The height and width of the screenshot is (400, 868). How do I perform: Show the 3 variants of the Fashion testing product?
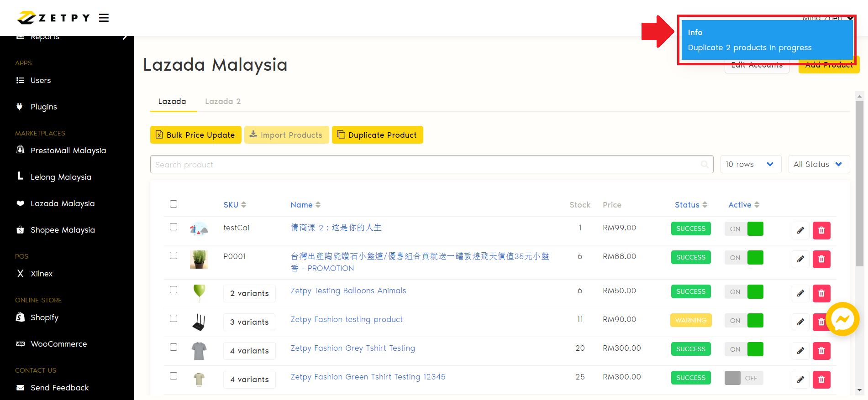coord(249,322)
